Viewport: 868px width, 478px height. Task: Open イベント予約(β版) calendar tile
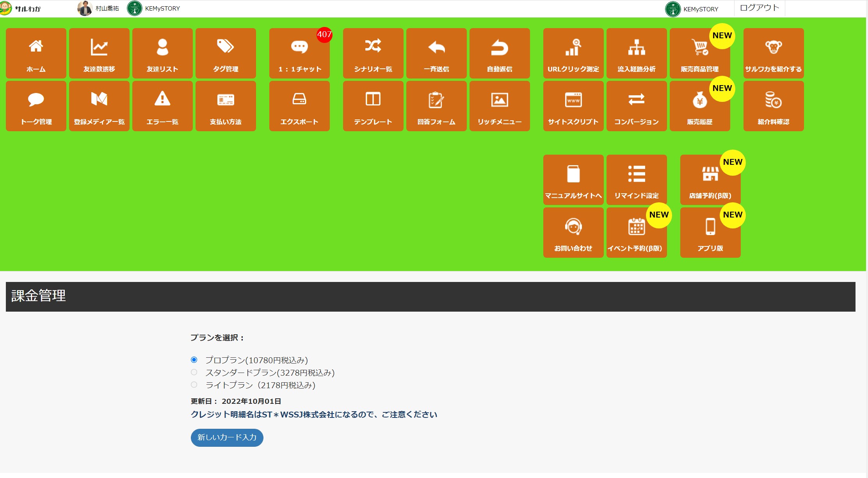point(637,232)
